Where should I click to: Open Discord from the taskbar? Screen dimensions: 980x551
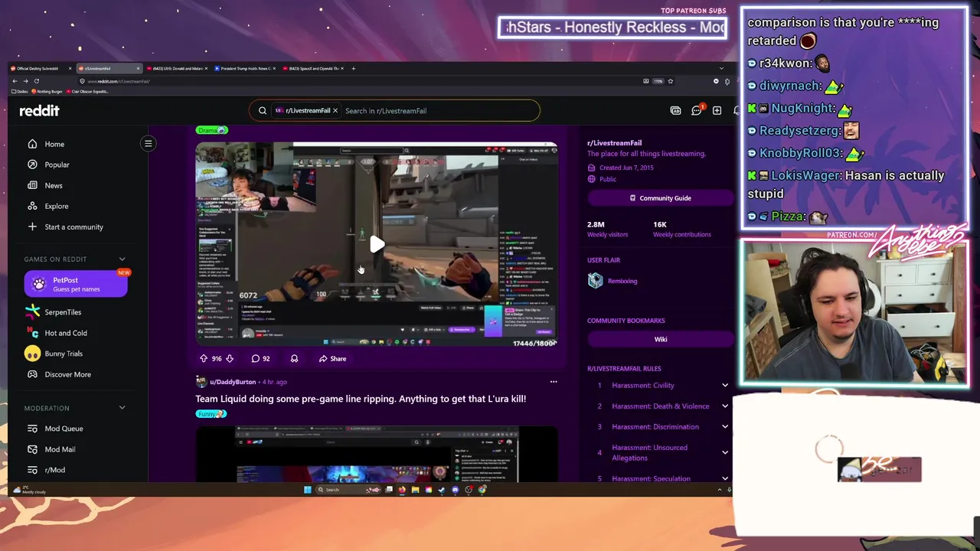pyautogui.click(x=455, y=490)
